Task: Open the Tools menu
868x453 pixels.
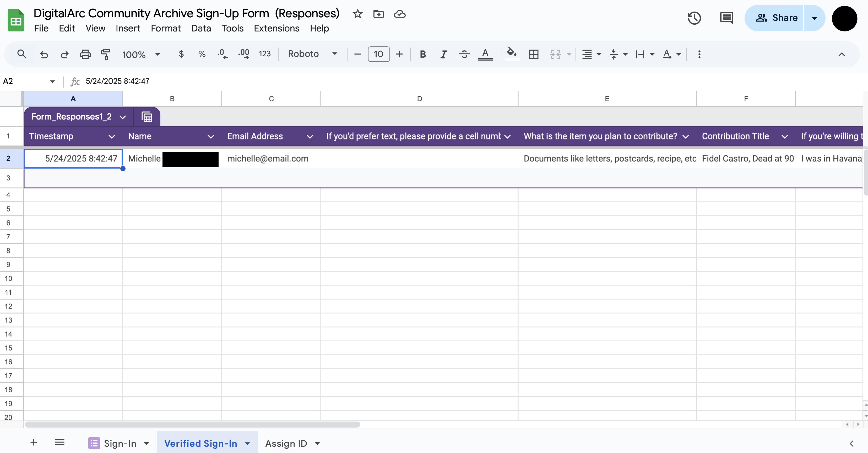Action: [x=232, y=28]
